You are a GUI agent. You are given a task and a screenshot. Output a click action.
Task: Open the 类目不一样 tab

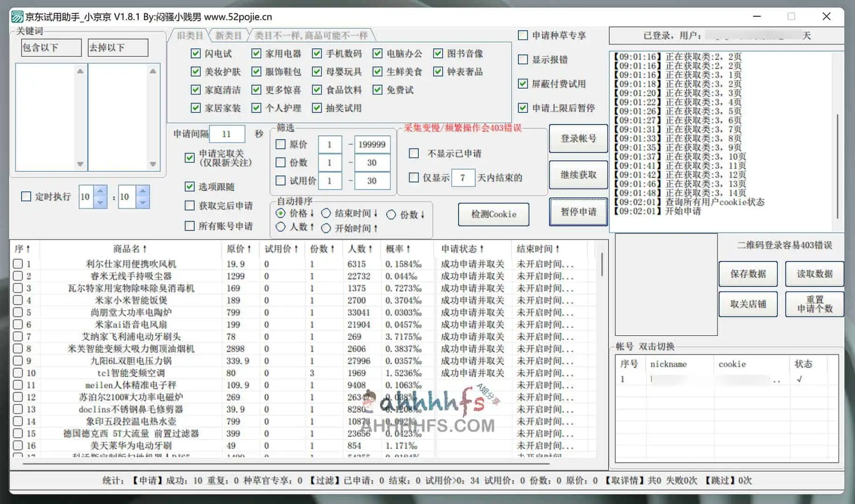pos(311,35)
